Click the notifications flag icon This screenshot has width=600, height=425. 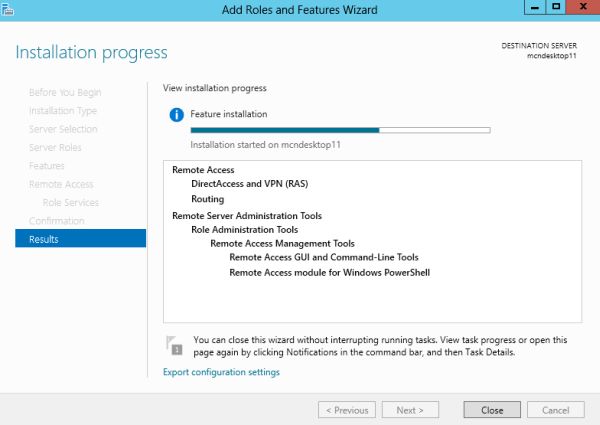click(x=174, y=345)
